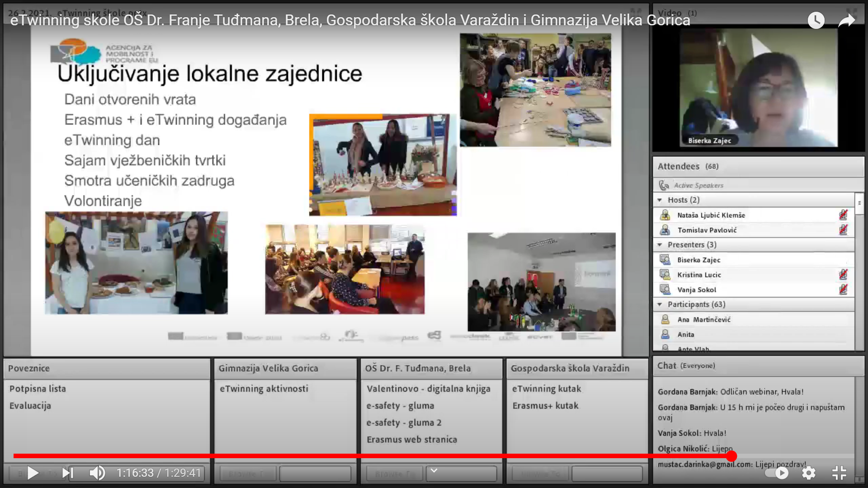This screenshot has width=868, height=488.
Task: Collapse the Presenters (3) group
Action: [660, 244]
